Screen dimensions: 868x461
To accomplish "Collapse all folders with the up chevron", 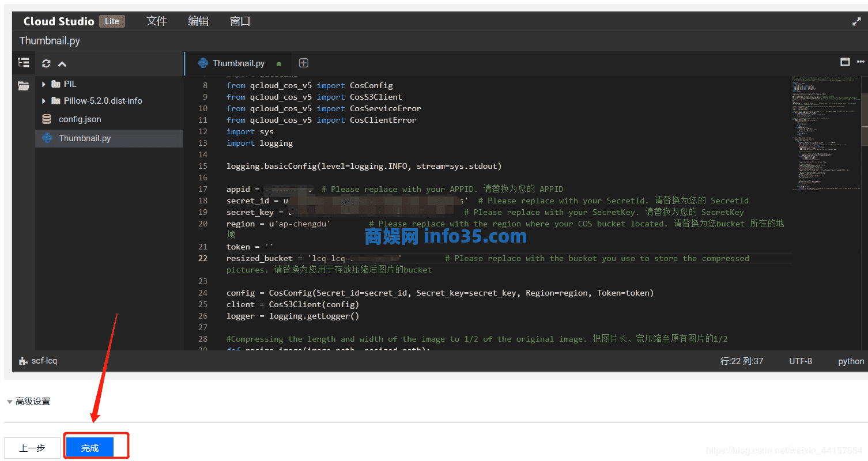I will tap(62, 64).
